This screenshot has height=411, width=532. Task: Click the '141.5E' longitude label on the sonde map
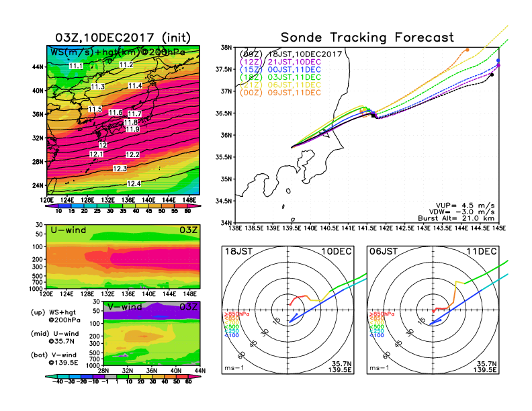tap(368, 228)
